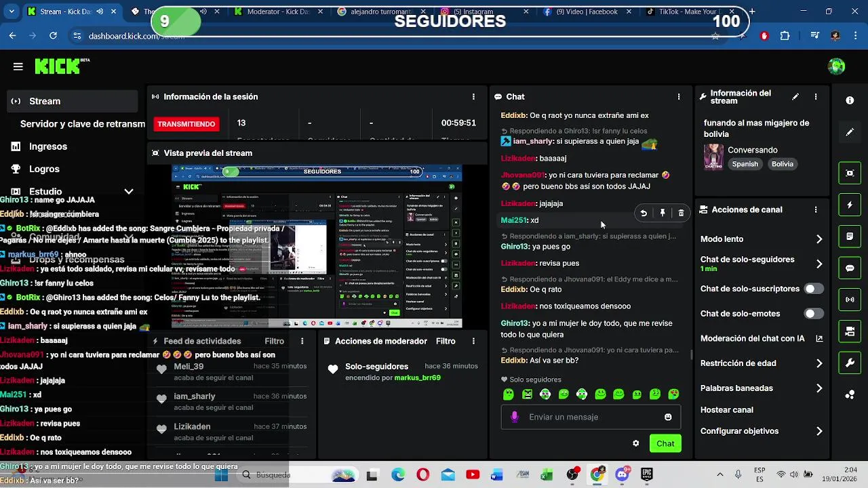Click the Spanish language tag
This screenshot has width=868, height=488.
tap(745, 164)
